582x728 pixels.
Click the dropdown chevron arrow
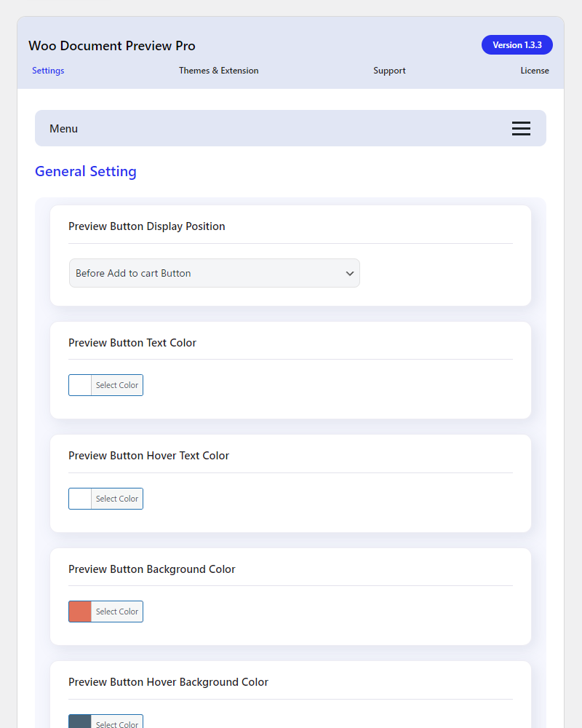350,274
